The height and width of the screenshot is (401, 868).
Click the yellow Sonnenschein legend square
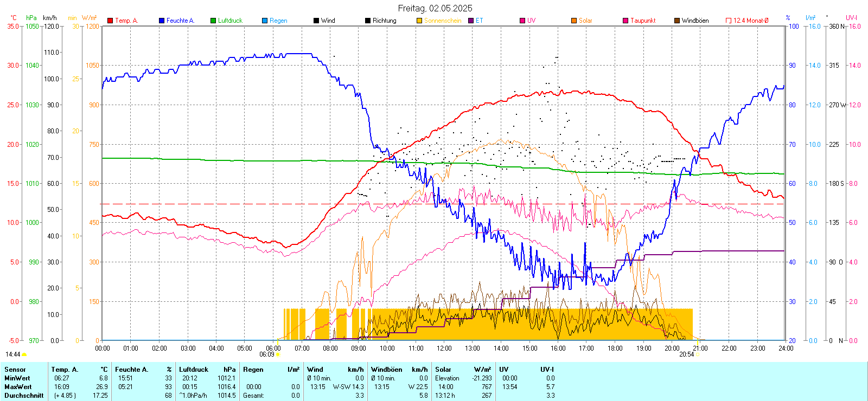419,21
